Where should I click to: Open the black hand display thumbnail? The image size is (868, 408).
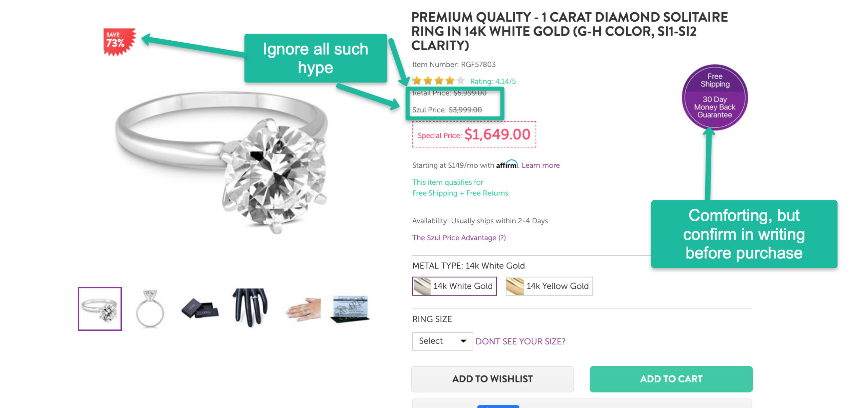click(x=250, y=308)
